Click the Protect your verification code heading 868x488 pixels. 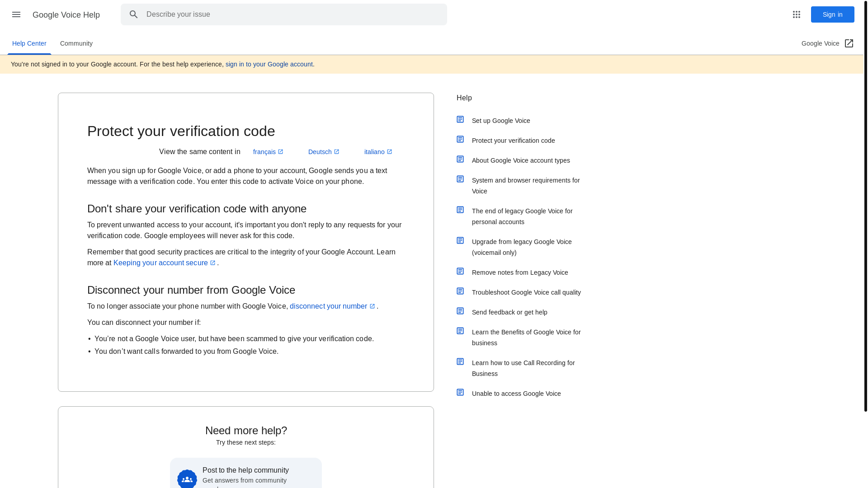pyautogui.click(x=181, y=131)
